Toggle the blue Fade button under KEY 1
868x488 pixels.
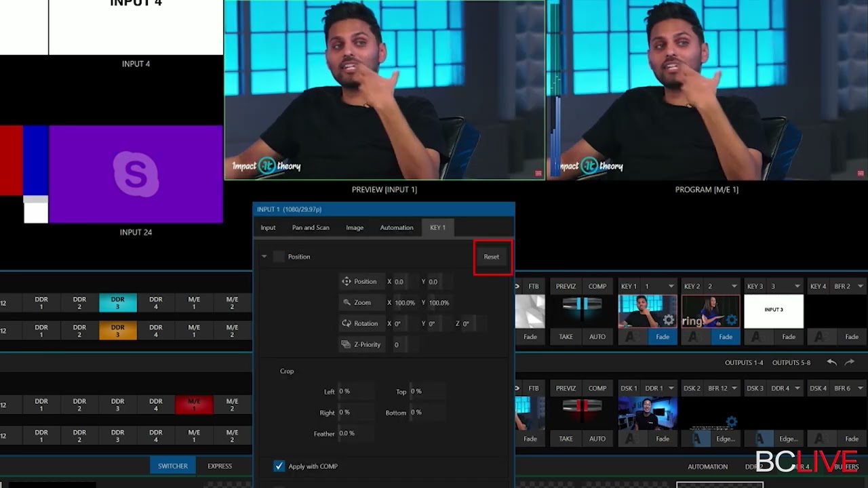point(663,337)
